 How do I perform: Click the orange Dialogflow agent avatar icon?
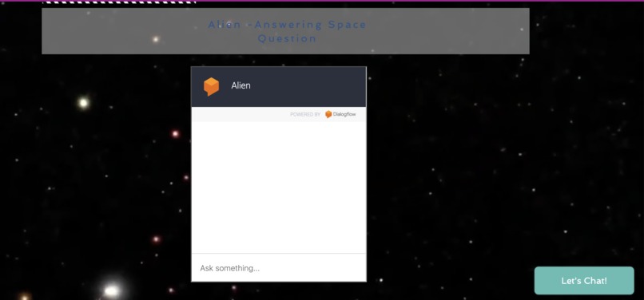(211, 87)
